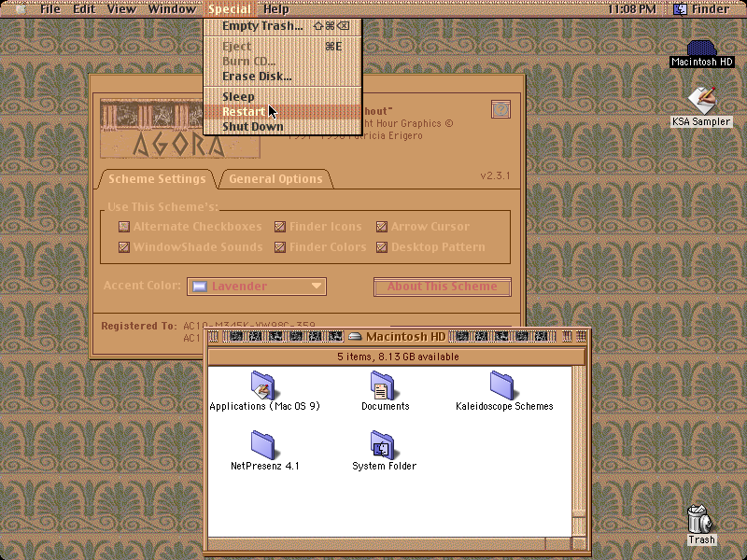The height and width of the screenshot is (560, 747).
Task: Click the Trash icon on desktop
Action: [699, 519]
